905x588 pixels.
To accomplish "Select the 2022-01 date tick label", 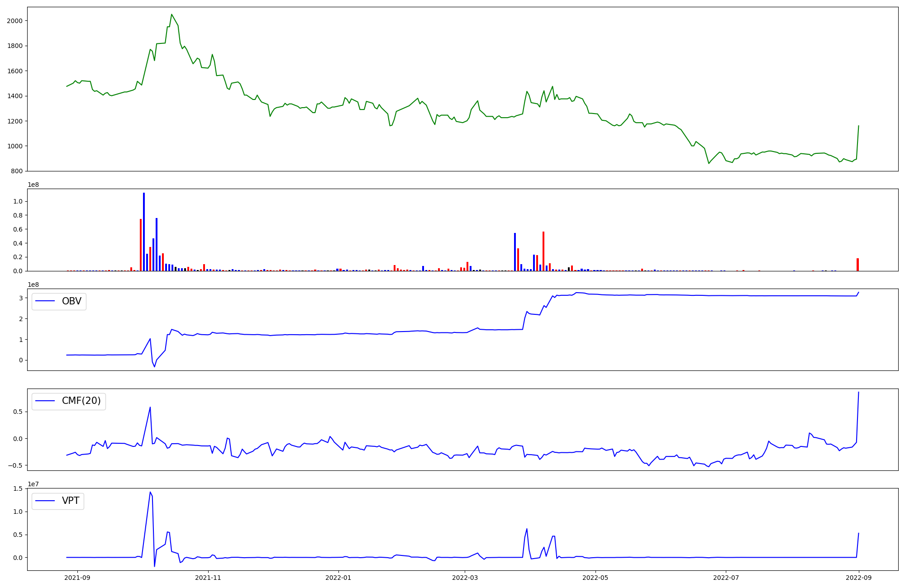I will tap(338, 578).
